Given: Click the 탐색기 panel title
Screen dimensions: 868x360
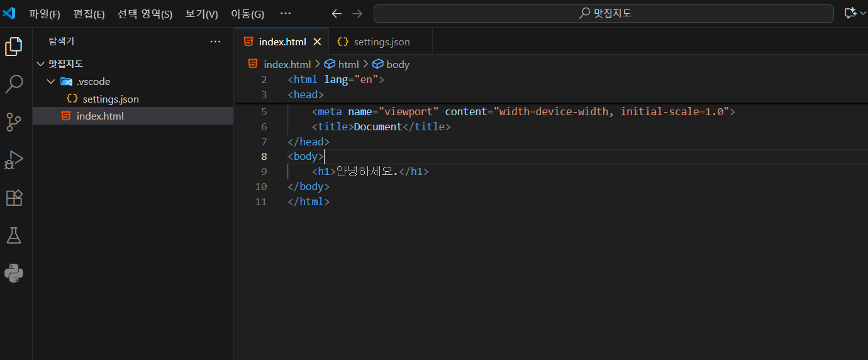Looking at the screenshot, I should point(62,42).
